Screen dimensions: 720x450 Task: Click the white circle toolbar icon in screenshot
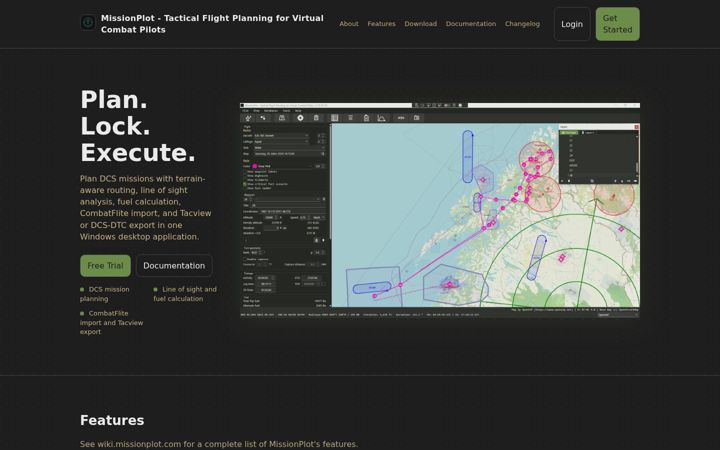coord(300,118)
